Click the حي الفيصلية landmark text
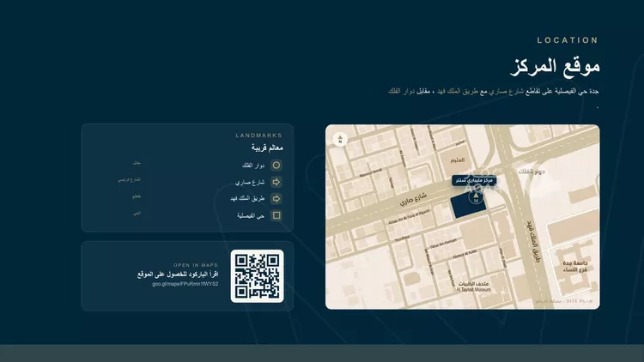Screen dimensions: 644x362 click(x=251, y=215)
